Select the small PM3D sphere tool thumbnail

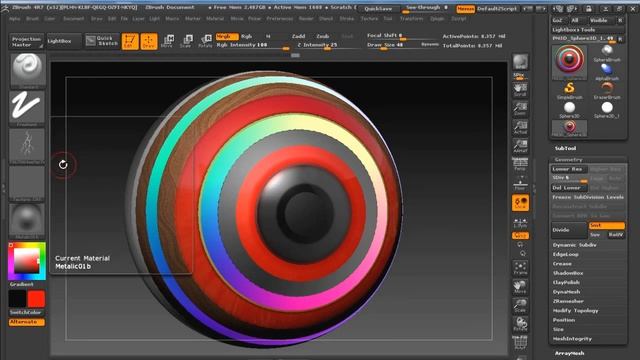569,128
